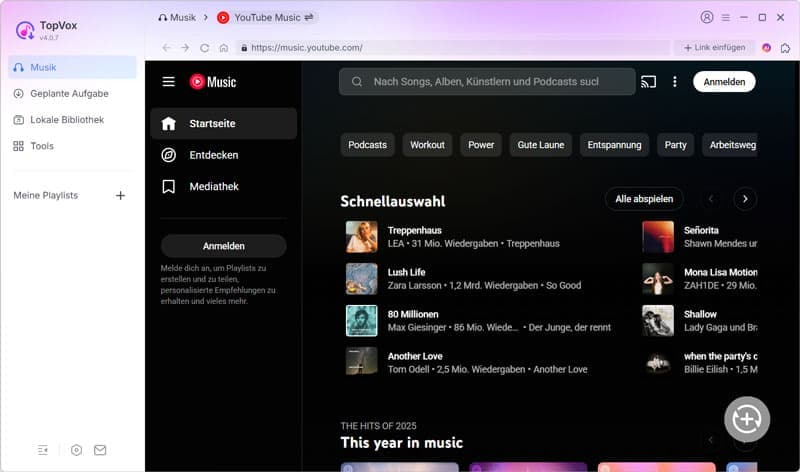Play Treppenhaus via its album thumbnail
The image size is (800, 472).
(362, 237)
